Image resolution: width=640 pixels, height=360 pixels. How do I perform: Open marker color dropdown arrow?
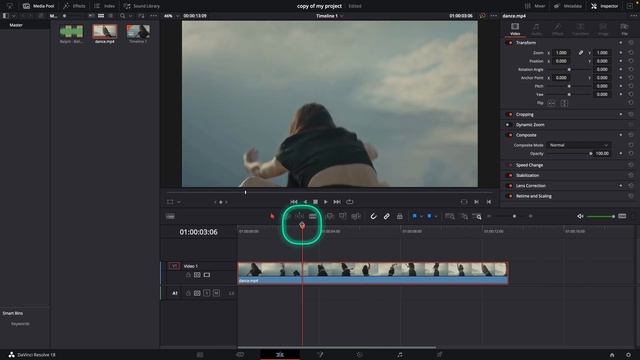pyautogui.click(x=436, y=216)
